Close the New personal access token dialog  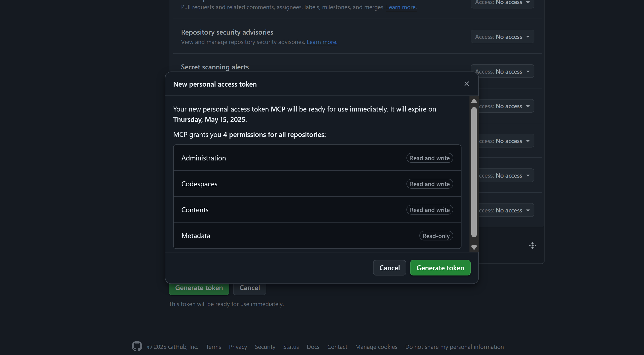pyautogui.click(x=466, y=84)
